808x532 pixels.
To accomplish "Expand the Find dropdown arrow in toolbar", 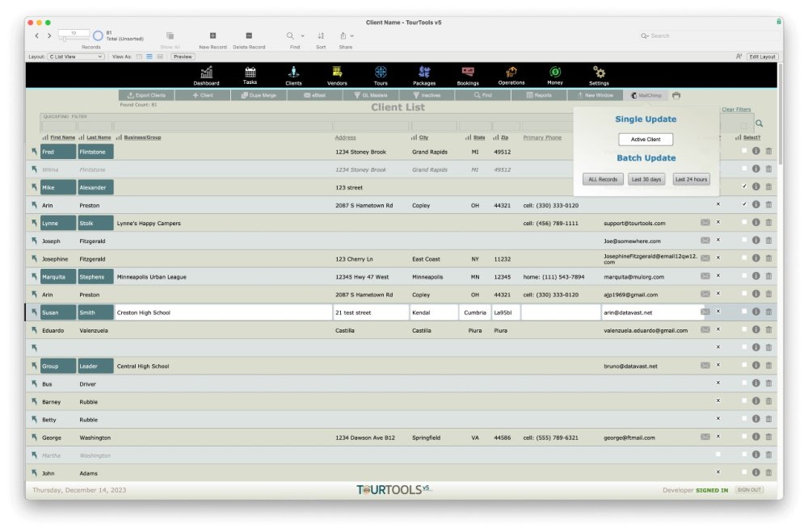I will click(302, 36).
